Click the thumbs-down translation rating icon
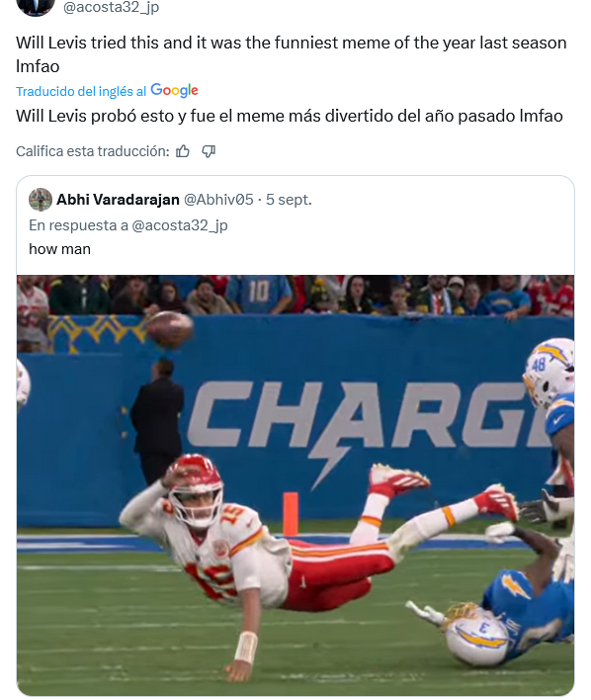591x700 pixels. coord(209,152)
